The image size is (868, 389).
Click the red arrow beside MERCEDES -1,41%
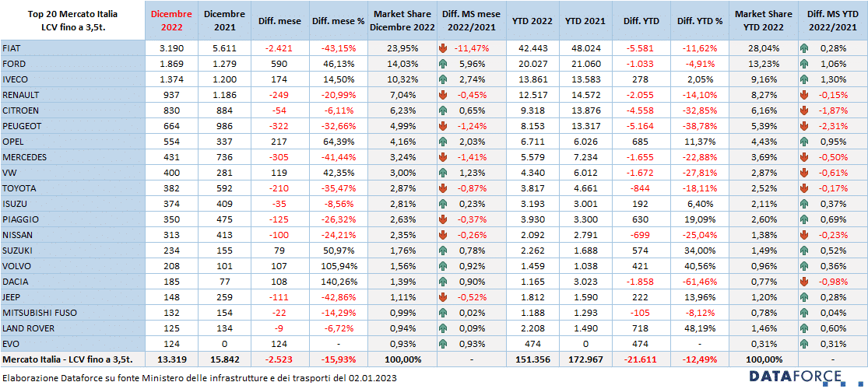coord(444,156)
